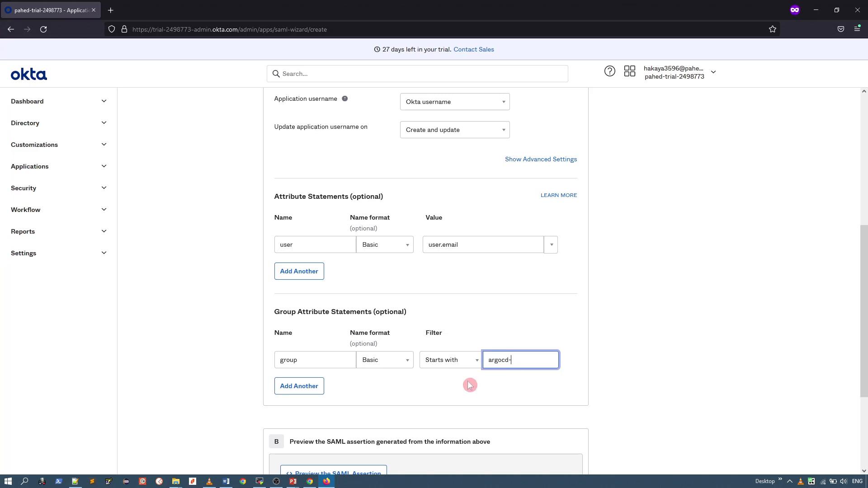Open Windows taskbar search
This screenshot has width=868, height=488.
tap(25, 481)
